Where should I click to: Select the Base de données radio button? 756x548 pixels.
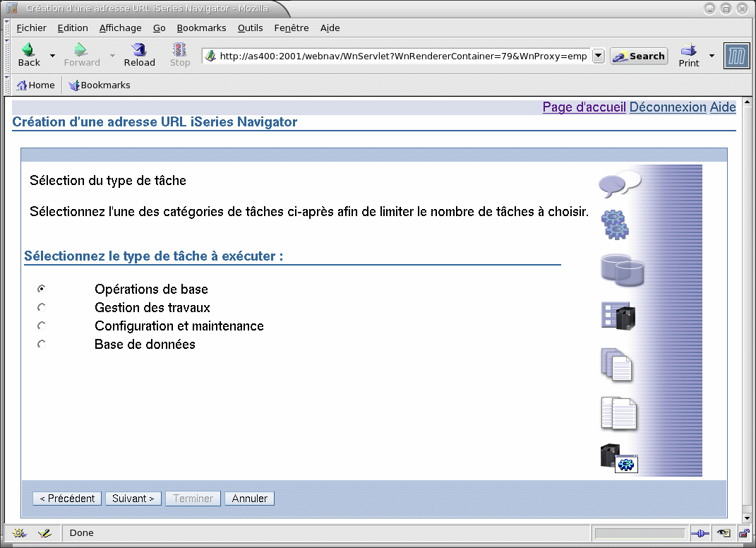[42, 344]
